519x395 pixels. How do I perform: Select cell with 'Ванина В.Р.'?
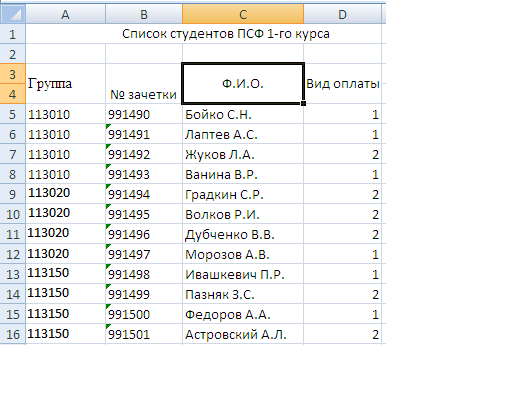[243, 174]
